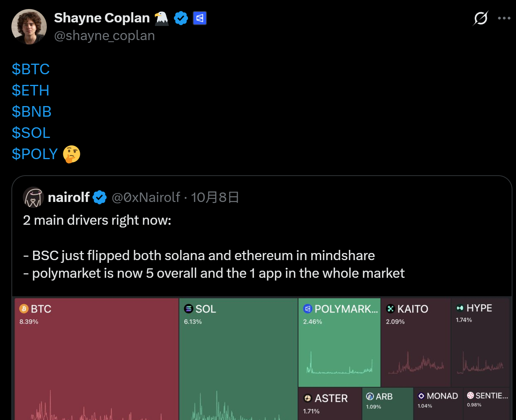The image size is (516, 420).
Task: Open the three-dot more options menu
Action: click(504, 18)
